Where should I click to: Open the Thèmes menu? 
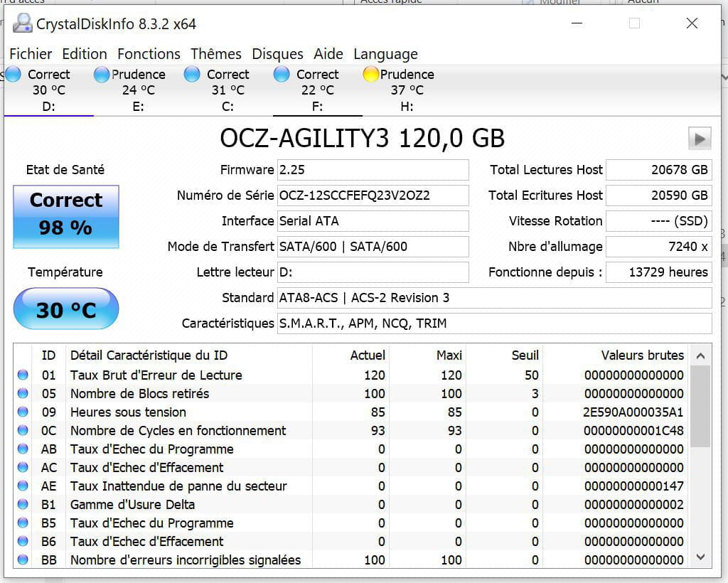216,54
